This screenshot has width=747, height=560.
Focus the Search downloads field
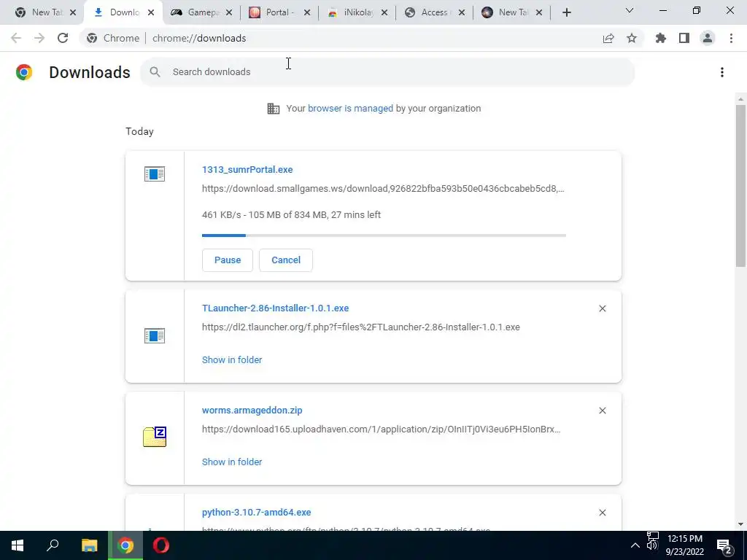point(387,72)
